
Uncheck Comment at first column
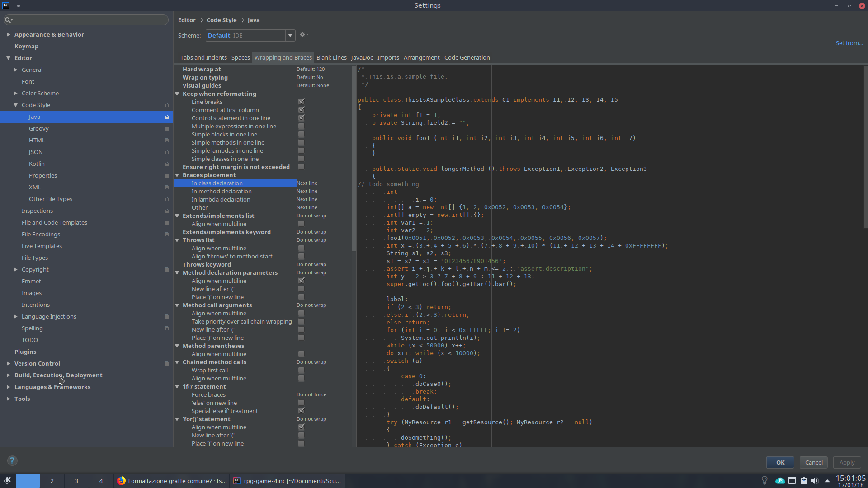(x=302, y=110)
